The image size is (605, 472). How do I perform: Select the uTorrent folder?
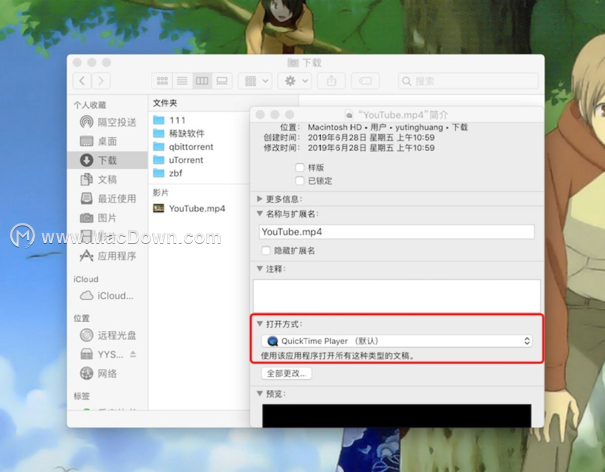(x=178, y=160)
